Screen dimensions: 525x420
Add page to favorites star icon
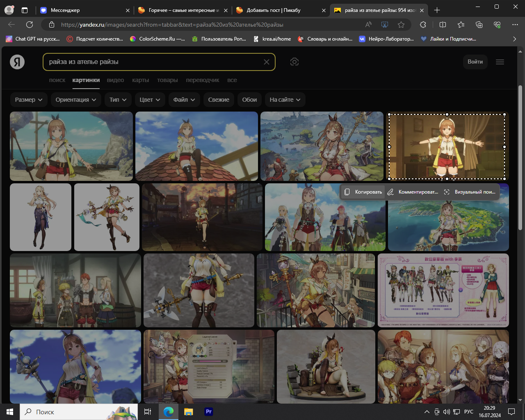coord(401,25)
